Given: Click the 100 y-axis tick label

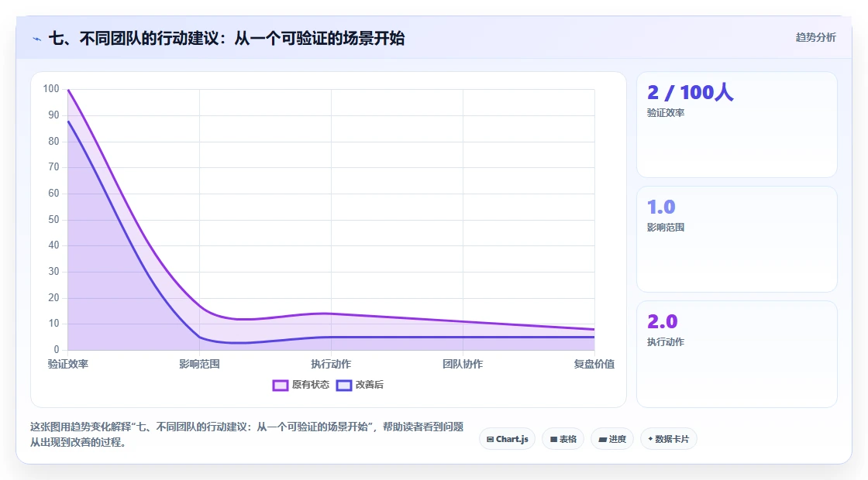Looking at the screenshot, I should click(51, 89).
